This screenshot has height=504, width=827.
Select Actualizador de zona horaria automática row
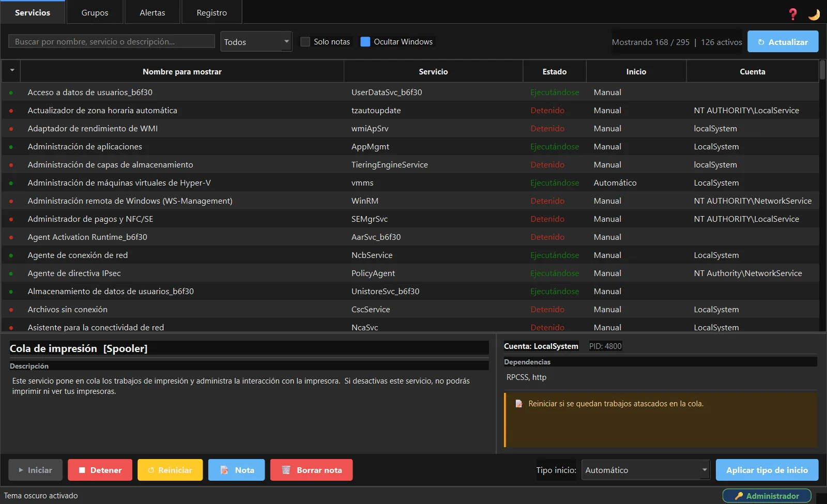(x=410, y=111)
